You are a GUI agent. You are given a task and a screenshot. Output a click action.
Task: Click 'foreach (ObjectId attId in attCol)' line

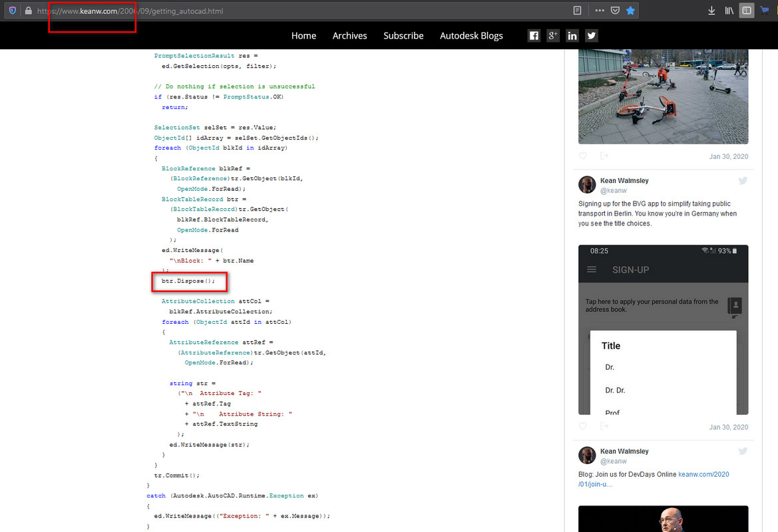pos(226,322)
